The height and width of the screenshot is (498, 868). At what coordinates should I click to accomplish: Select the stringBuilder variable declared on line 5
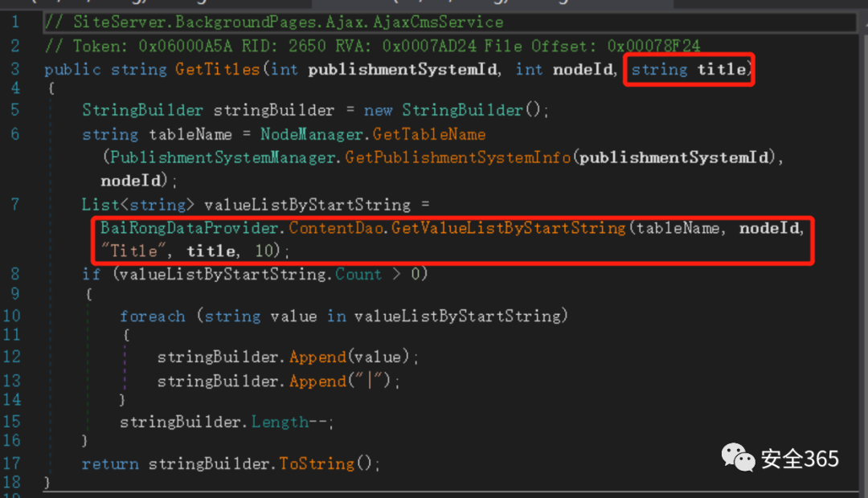pos(274,110)
